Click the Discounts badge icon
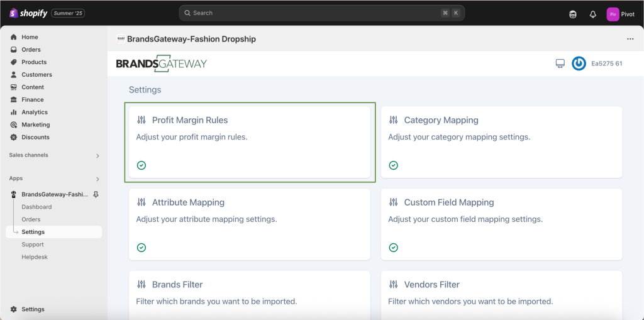Image resolution: width=644 pixels, height=320 pixels. 14,137
